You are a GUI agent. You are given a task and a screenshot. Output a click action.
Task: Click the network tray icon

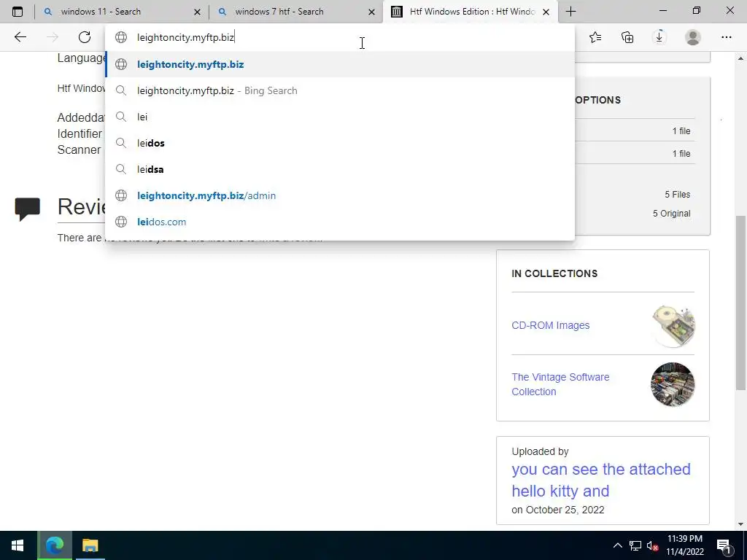[x=635, y=545]
